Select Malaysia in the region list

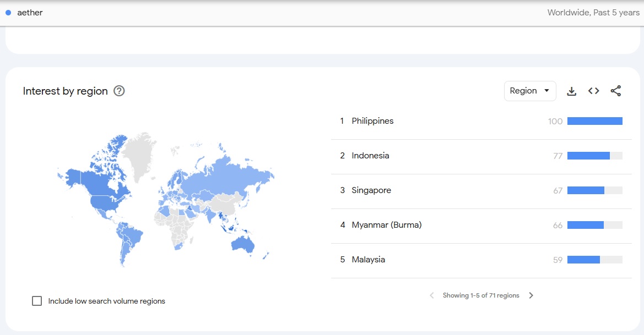pos(369,260)
